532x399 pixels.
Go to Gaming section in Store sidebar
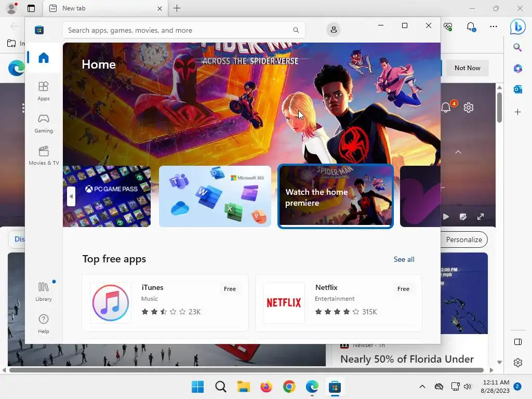(x=44, y=124)
